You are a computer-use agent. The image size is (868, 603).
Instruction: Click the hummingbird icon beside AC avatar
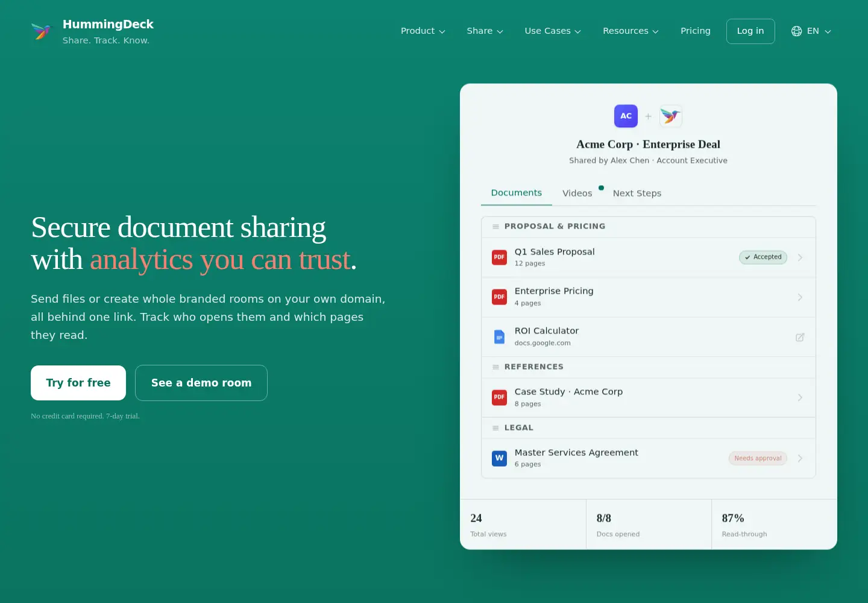[x=670, y=116]
